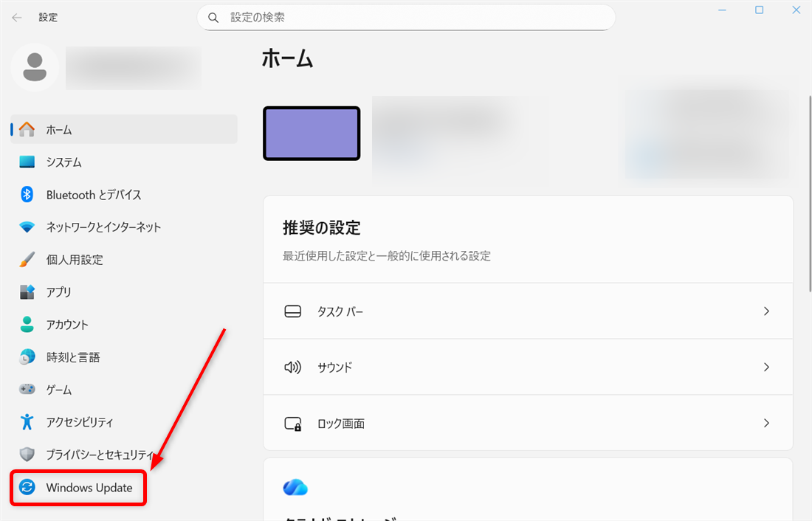Select the 個人用設定 brush icon

tap(27, 259)
